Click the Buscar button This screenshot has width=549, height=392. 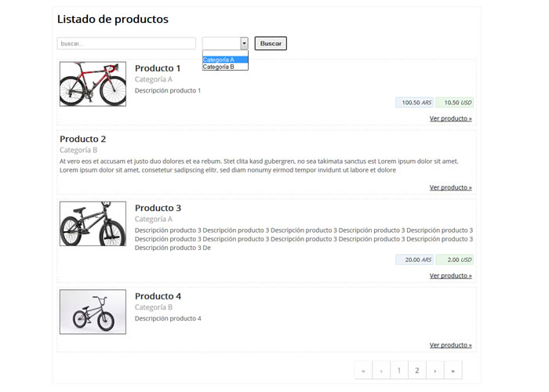(x=271, y=43)
